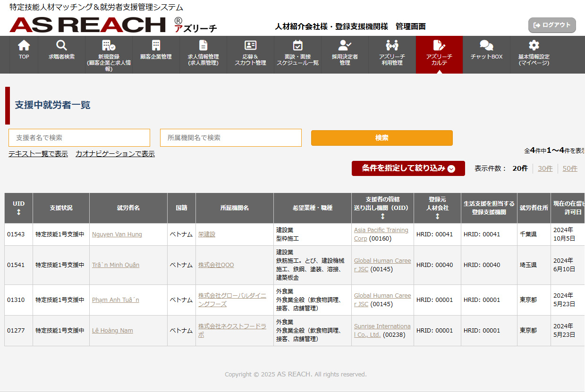Click 建設業 型枠施工 cell
Viewport: 585px width, 392px height.
tap(313, 234)
